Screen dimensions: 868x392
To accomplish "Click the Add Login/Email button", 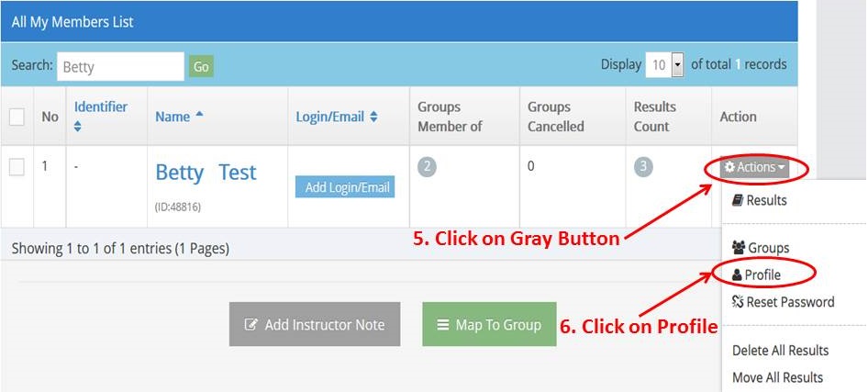I will point(345,187).
